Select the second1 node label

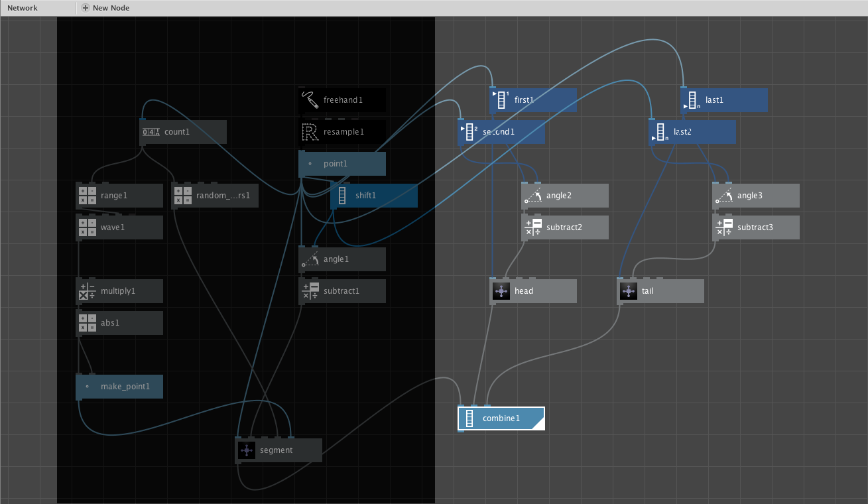click(499, 132)
